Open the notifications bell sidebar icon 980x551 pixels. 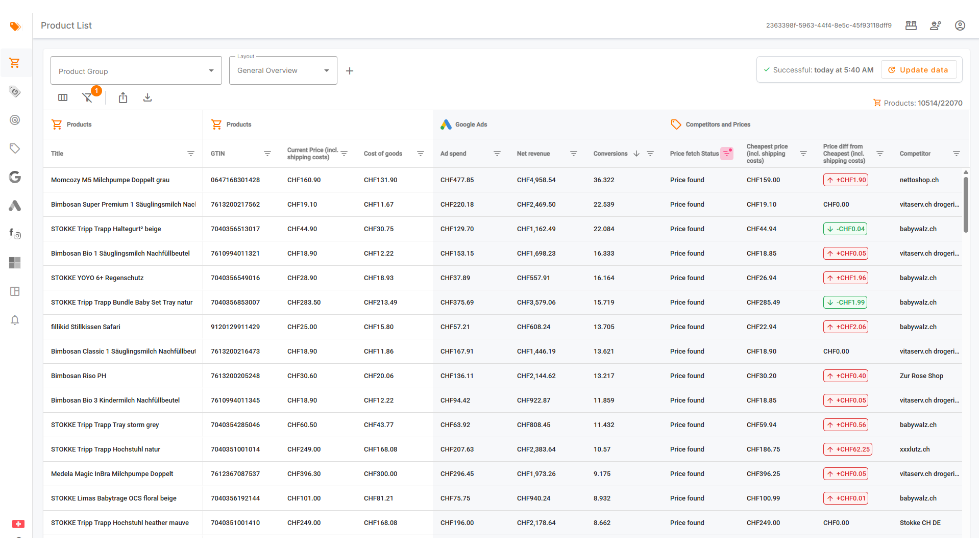[x=15, y=320]
